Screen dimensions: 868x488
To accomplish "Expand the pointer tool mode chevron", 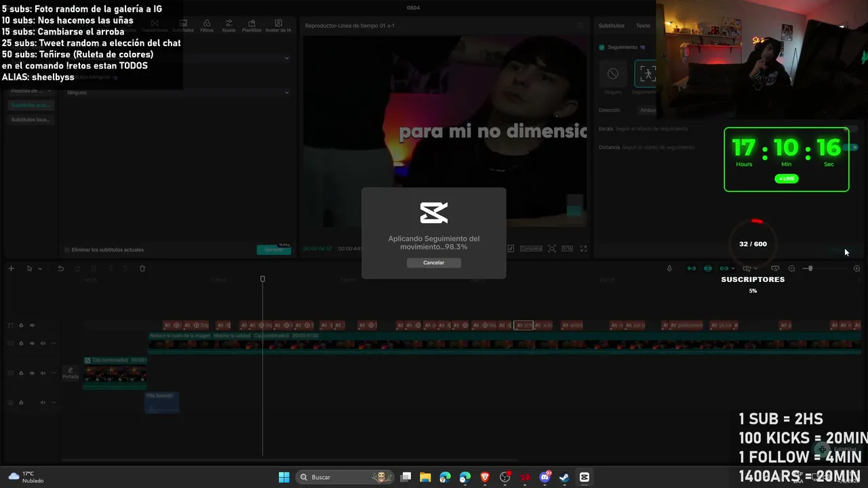I will (x=40, y=269).
